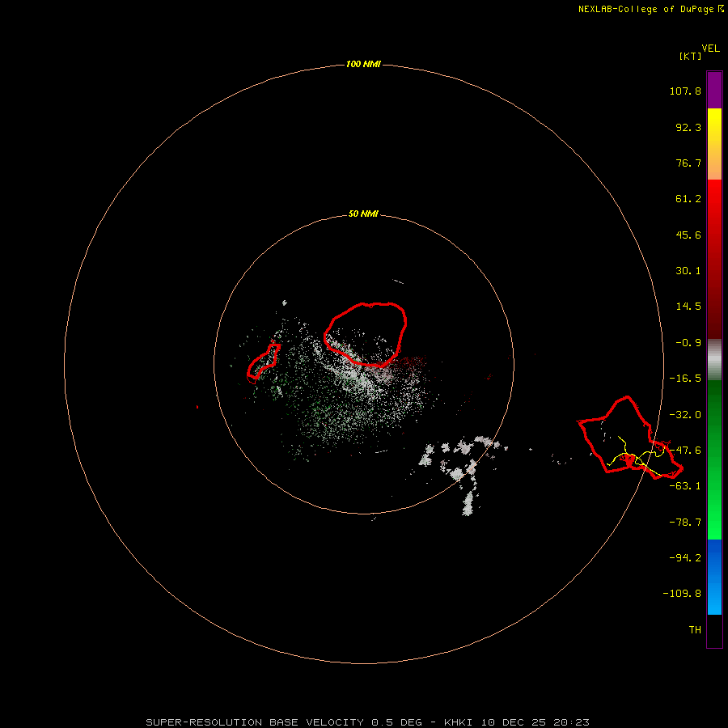Viewport: 728px width, 728px height.
Task: Click the VEL legend title
Action: [710, 49]
